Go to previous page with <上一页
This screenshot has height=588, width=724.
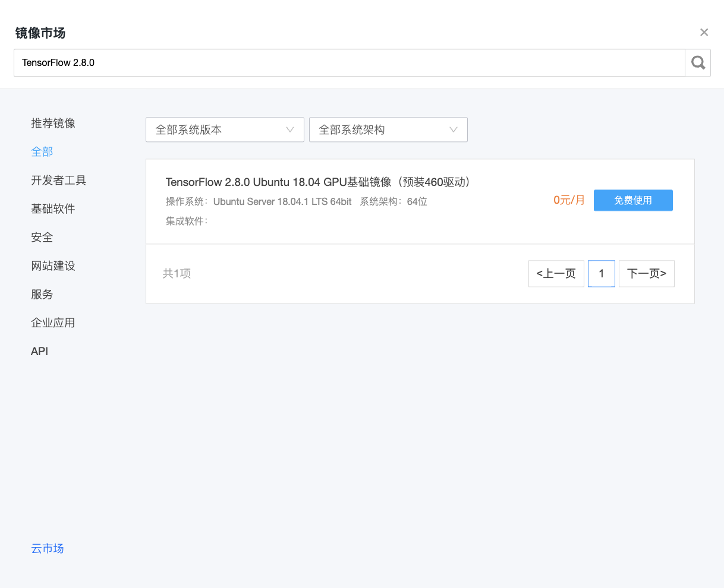tap(556, 273)
